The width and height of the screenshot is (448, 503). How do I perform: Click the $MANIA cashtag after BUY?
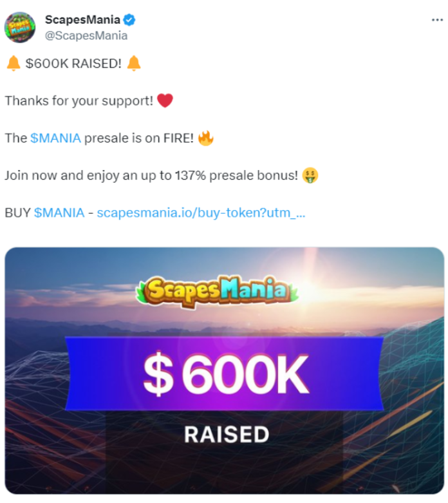click(59, 213)
